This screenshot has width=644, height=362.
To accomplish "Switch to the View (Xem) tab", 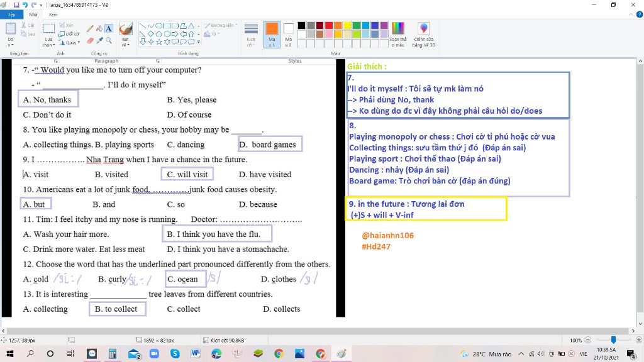I will click(x=53, y=14).
